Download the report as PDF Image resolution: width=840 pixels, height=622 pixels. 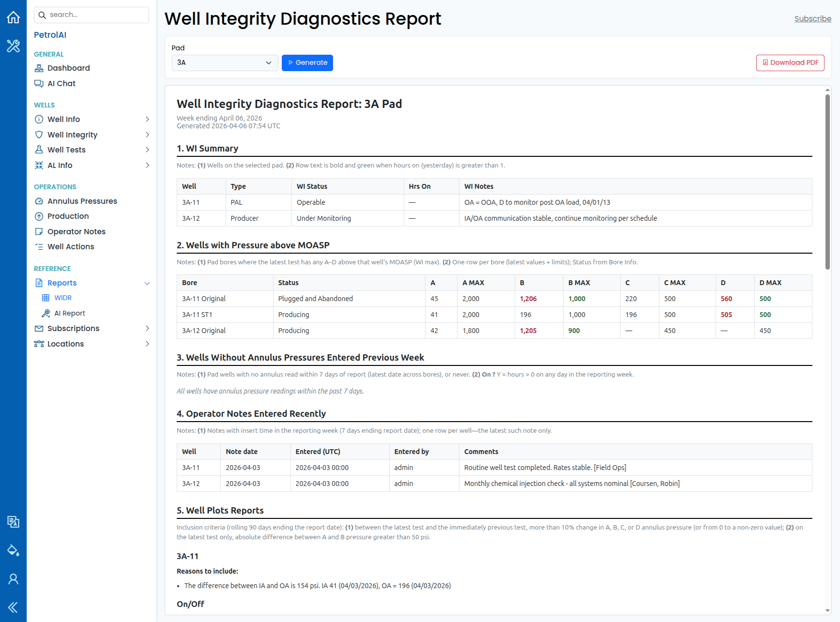[x=790, y=63]
